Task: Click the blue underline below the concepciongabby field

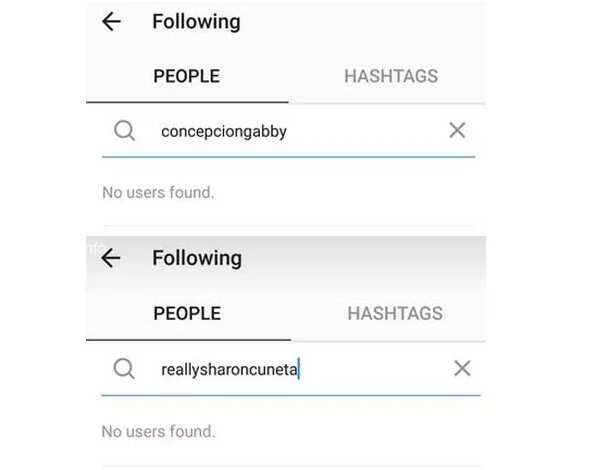Action: (x=288, y=157)
